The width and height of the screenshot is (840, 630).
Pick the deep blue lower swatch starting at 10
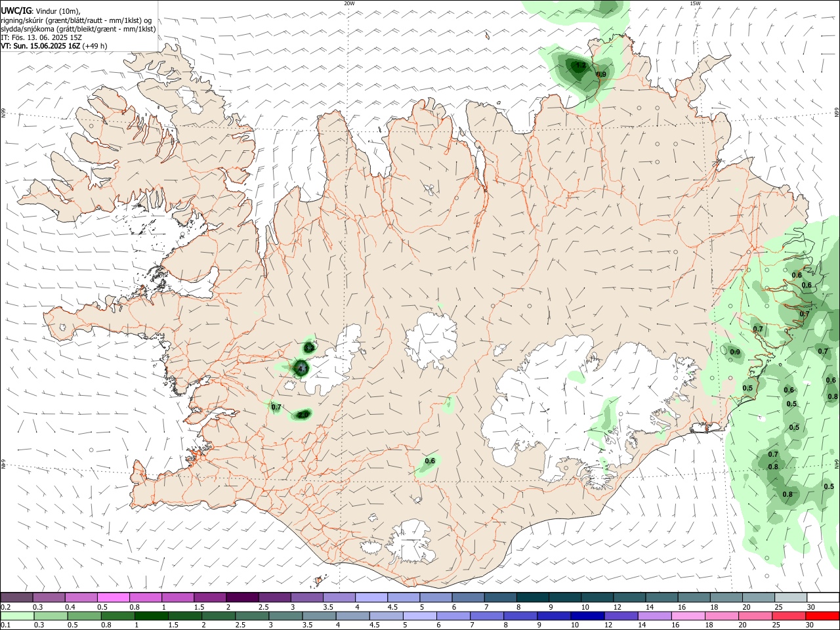587,616
